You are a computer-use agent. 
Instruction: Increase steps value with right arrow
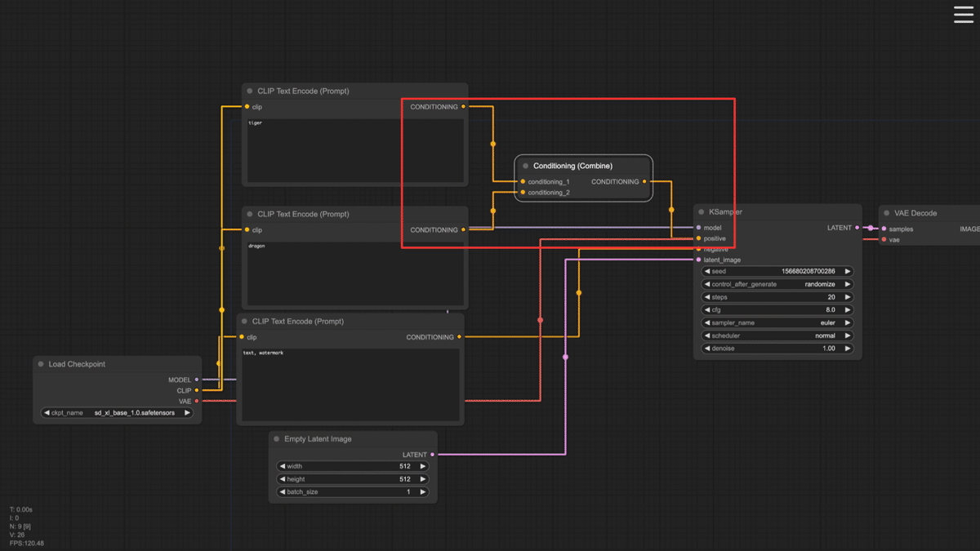[x=848, y=297]
